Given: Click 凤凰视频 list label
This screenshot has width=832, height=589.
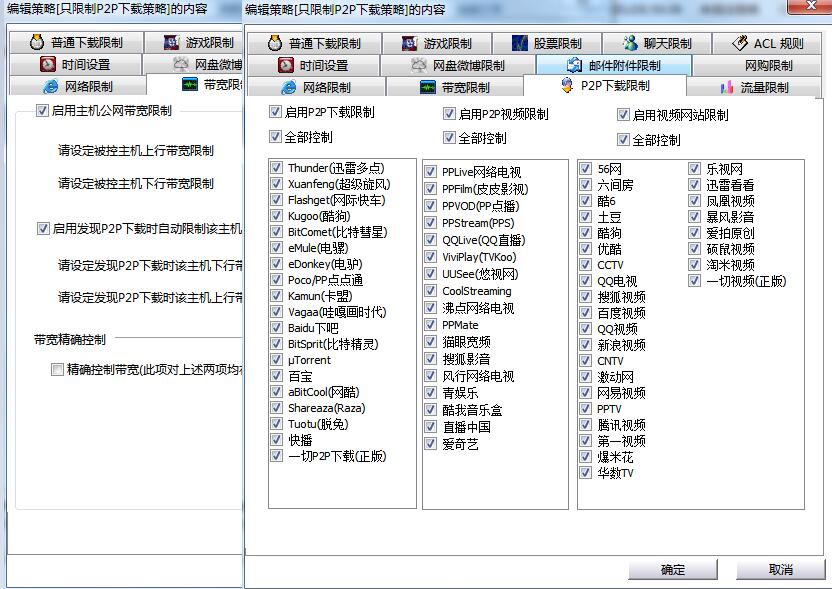Looking at the screenshot, I should click(730, 201).
